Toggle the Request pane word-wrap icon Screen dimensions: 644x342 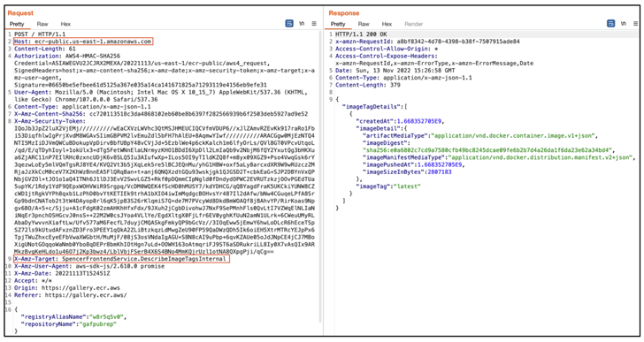click(x=289, y=24)
